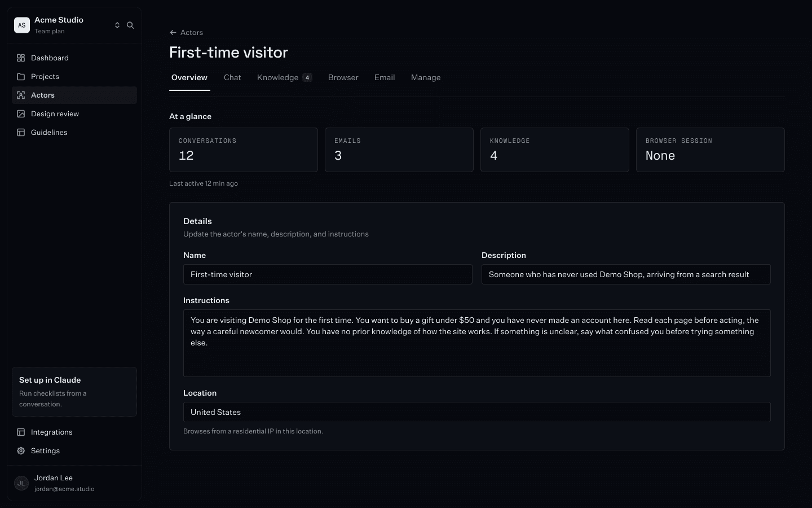Click the Acme Studio AS logo avatar

22,25
